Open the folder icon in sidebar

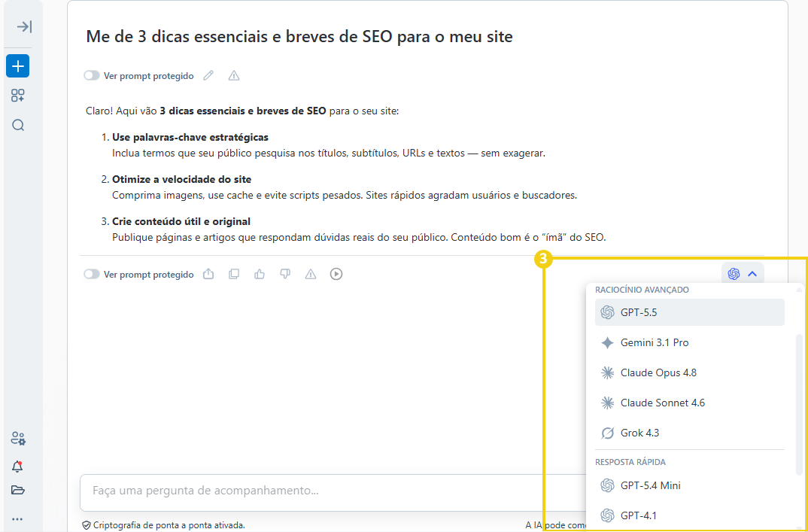pos(18,490)
